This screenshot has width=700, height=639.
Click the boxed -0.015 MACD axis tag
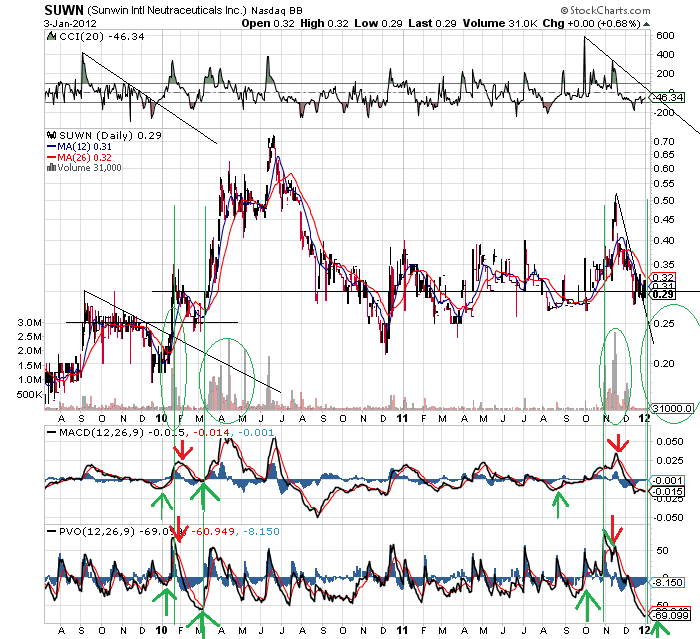pos(668,492)
